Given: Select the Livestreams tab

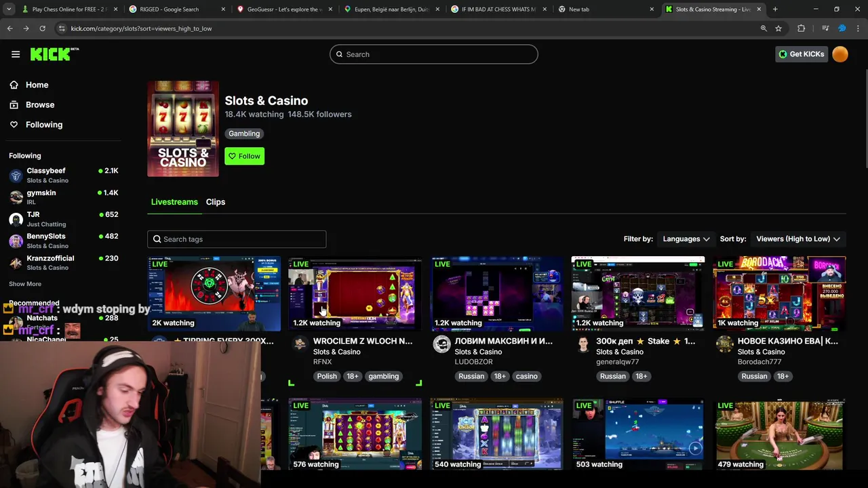Looking at the screenshot, I should pos(174,202).
